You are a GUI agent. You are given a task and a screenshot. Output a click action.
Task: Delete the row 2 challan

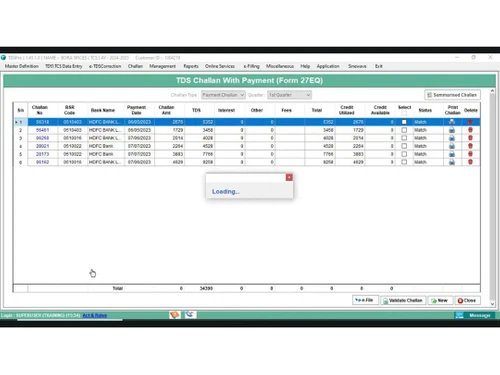click(x=470, y=130)
